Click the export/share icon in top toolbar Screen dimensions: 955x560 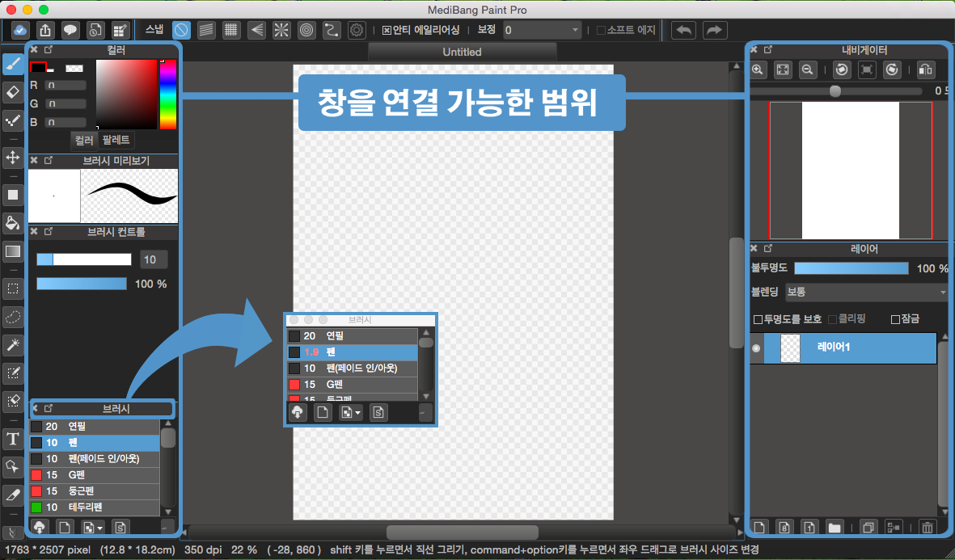[44, 30]
